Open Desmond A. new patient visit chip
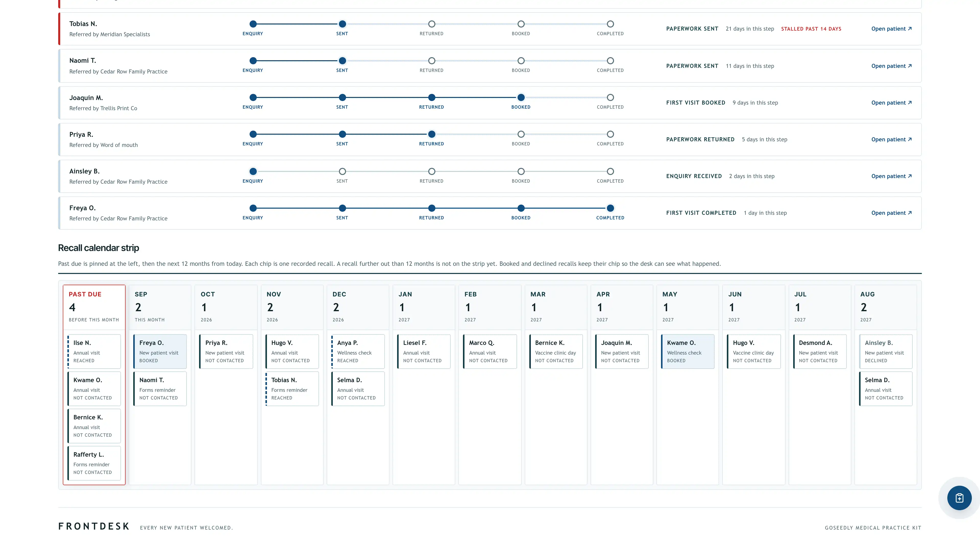Viewport: 980px width, 551px height. click(x=819, y=351)
